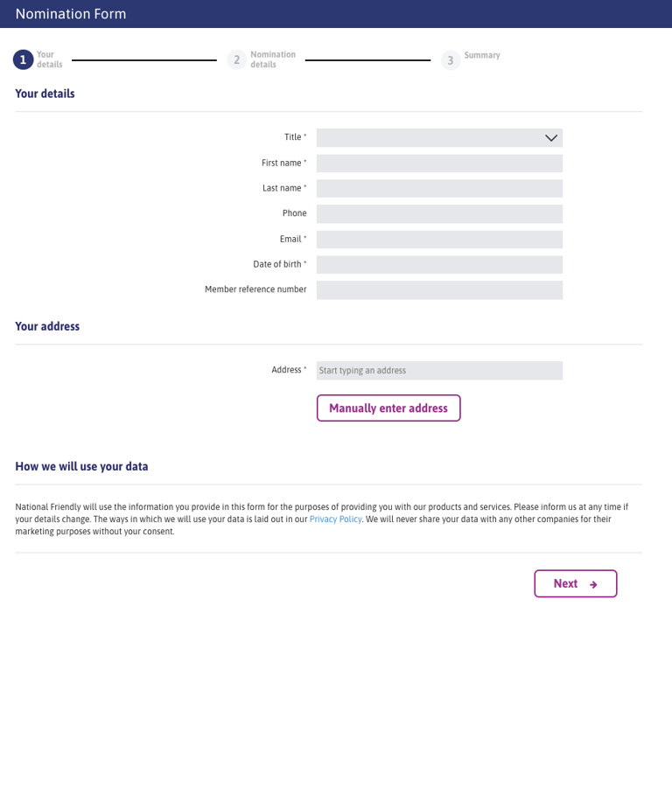Click the Start typing an address field

[439, 371]
